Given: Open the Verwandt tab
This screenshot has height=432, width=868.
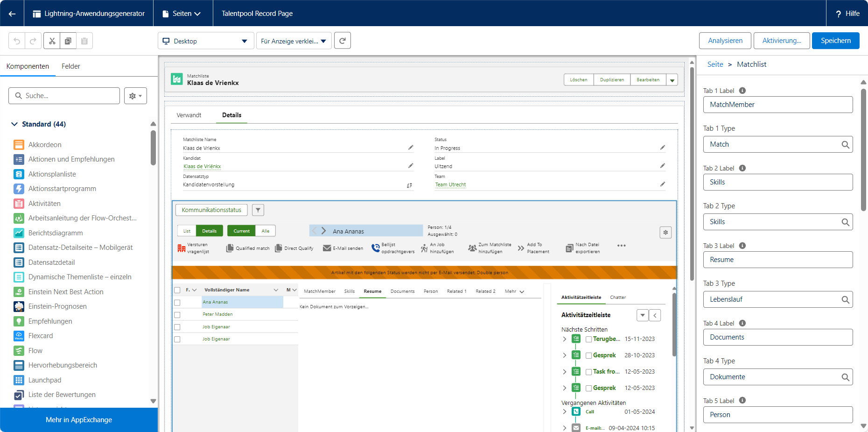Looking at the screenshot, I should coord(189,115).
